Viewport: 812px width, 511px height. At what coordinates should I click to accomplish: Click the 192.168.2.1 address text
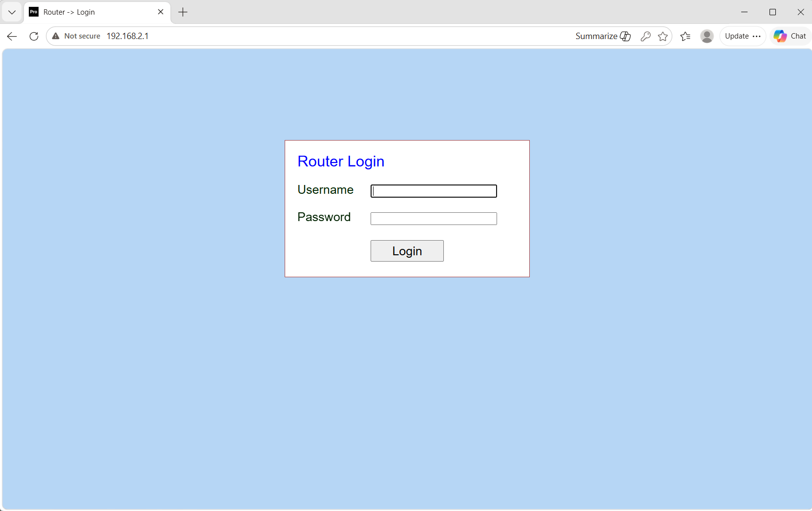click(x=127, y=36)
